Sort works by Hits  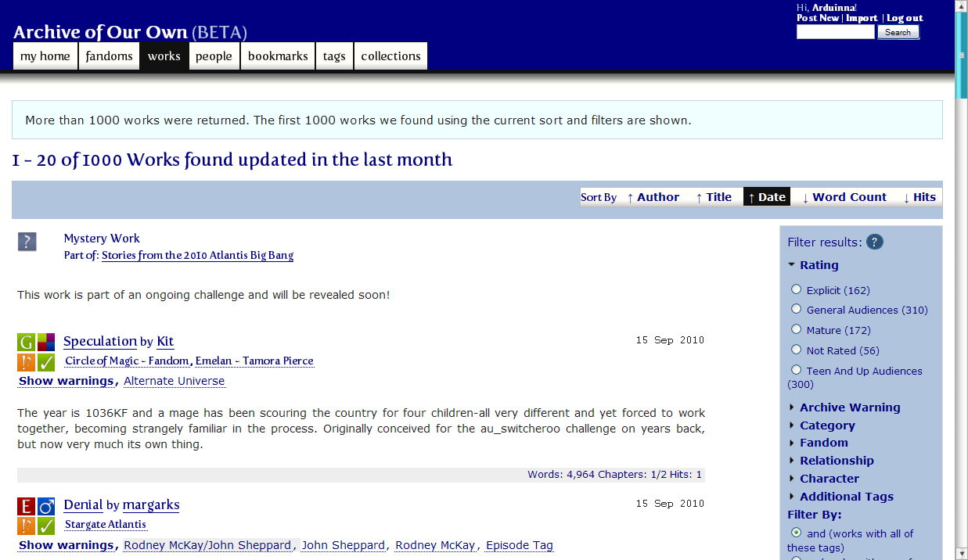(x=919, y=197)
